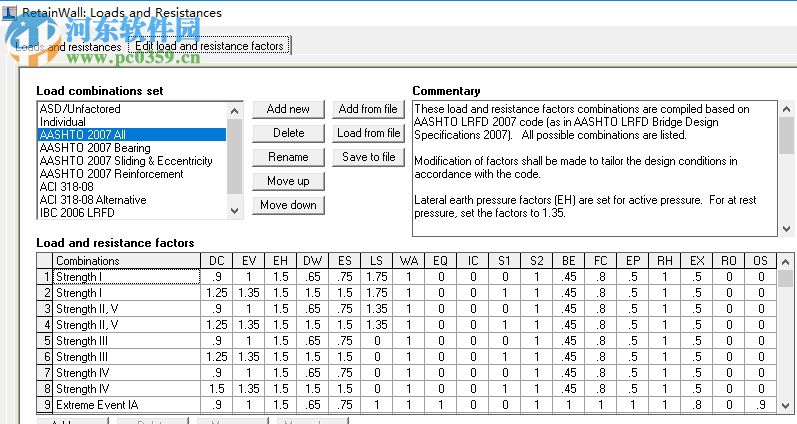Screen dimensions: 797x424
Task: Click the FC column header
Action: pos(601,261)
